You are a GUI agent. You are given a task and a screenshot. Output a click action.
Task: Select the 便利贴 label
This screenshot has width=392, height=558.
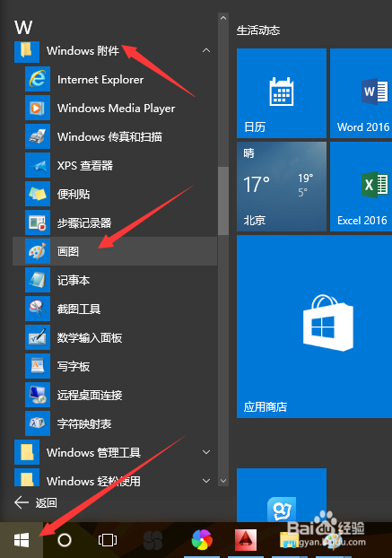(74, 195)
